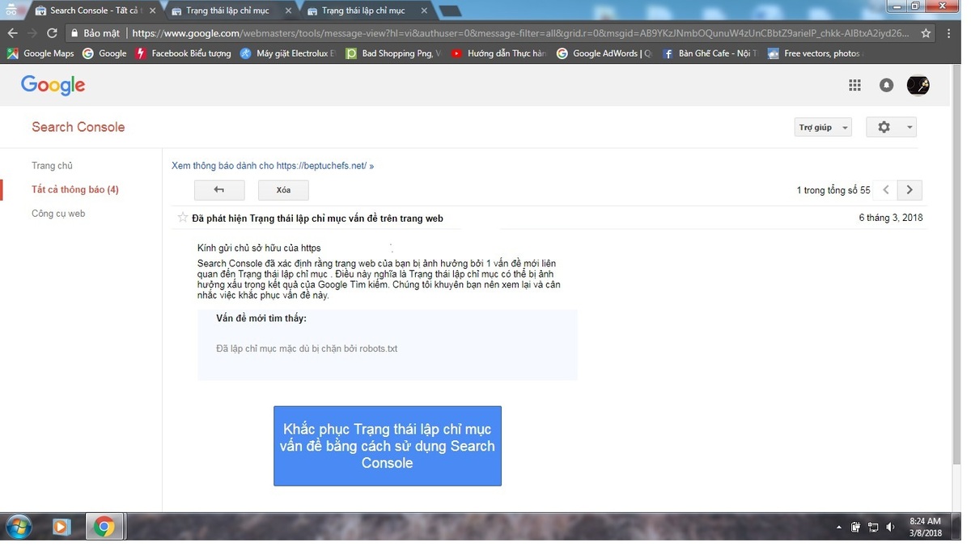Click the Bảo mật secure lock indicator

pyautogui.click(x=95, y=33)
